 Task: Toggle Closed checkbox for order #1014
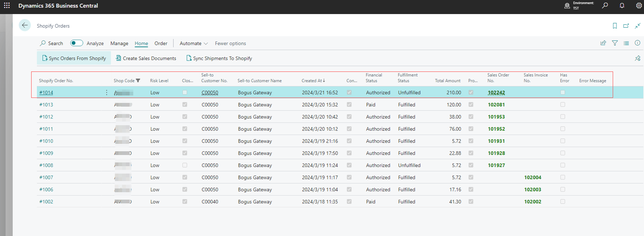pos(185,93)
